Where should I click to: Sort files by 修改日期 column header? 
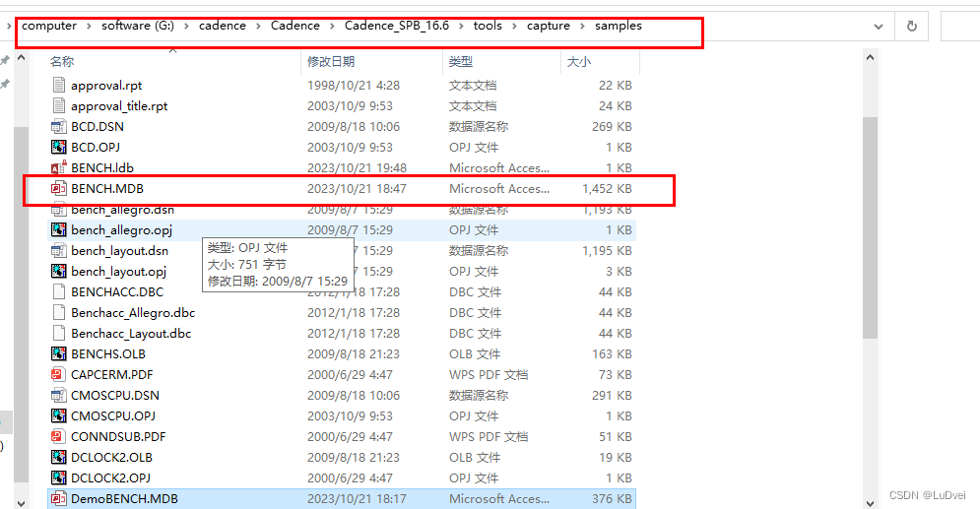point(330,61)
